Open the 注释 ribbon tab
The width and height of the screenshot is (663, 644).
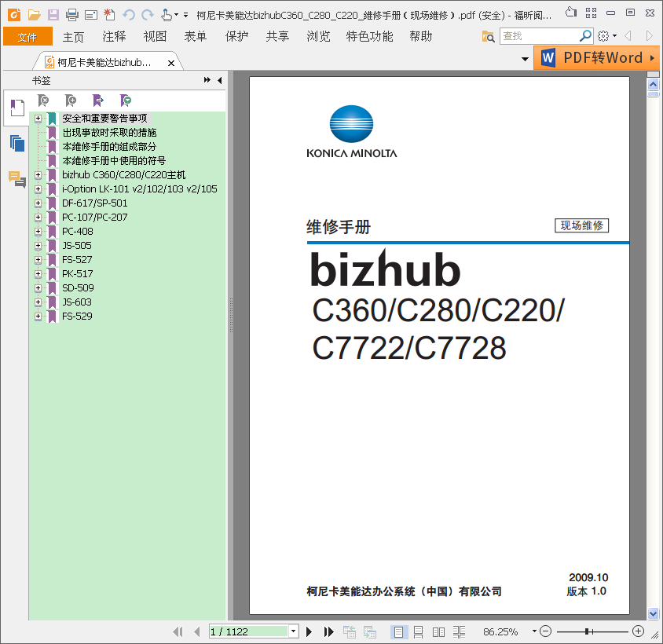(x=114, y=37)
